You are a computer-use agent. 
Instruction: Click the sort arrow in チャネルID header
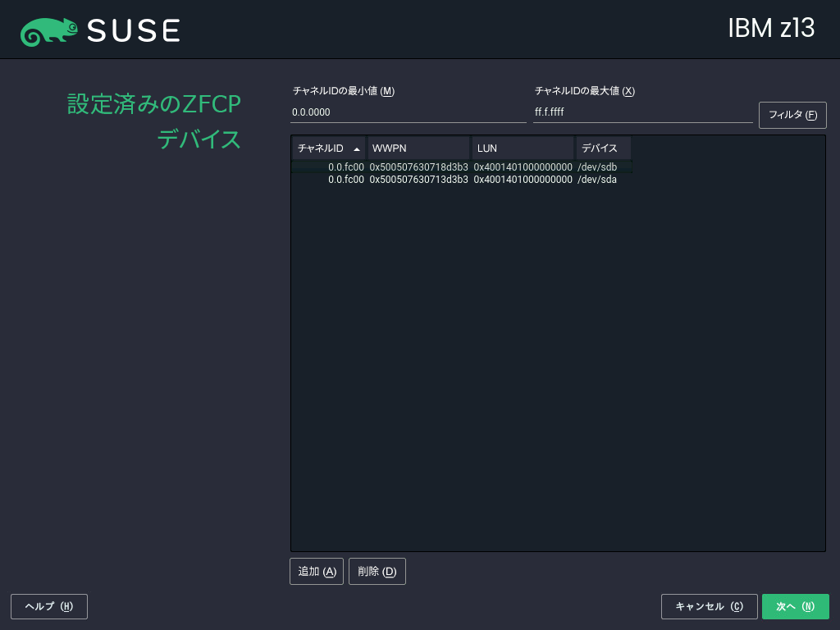click(357, 149)
